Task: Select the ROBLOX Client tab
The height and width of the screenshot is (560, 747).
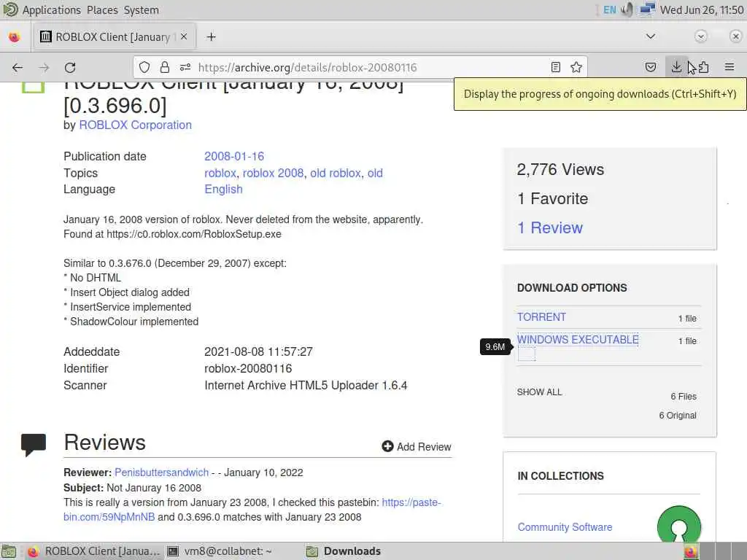Action: [x=115, y=36]
